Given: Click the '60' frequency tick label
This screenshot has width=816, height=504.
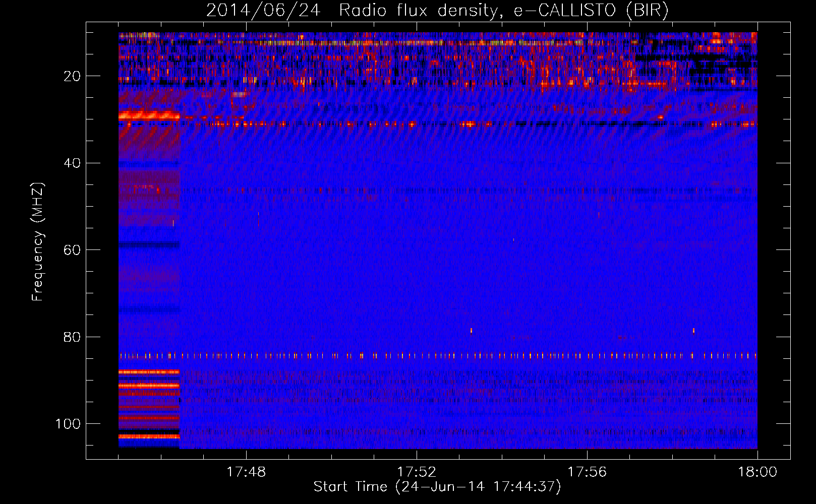Looking at the screenshot, I should 73,250.
